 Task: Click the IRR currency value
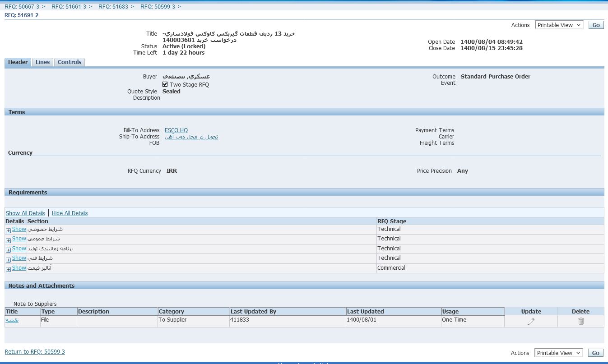[172, 171]
